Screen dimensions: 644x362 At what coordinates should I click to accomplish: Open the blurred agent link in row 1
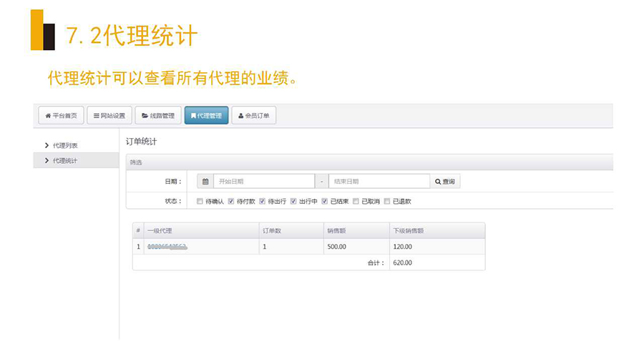tap(167, 247)
